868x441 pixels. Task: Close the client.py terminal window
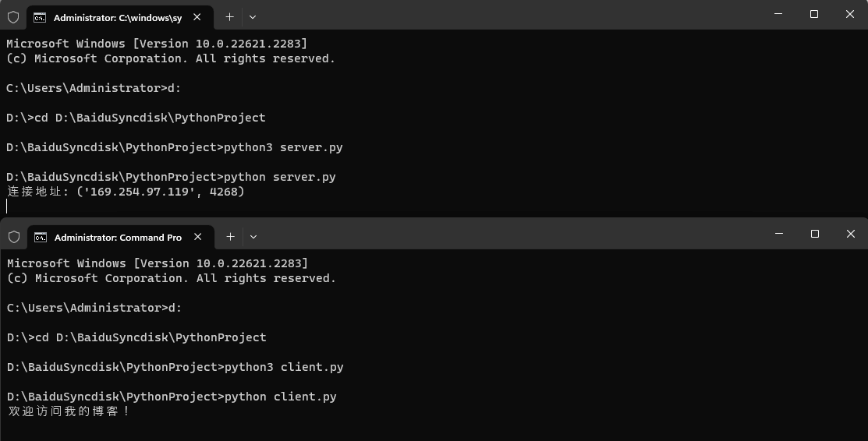point(851,234)
